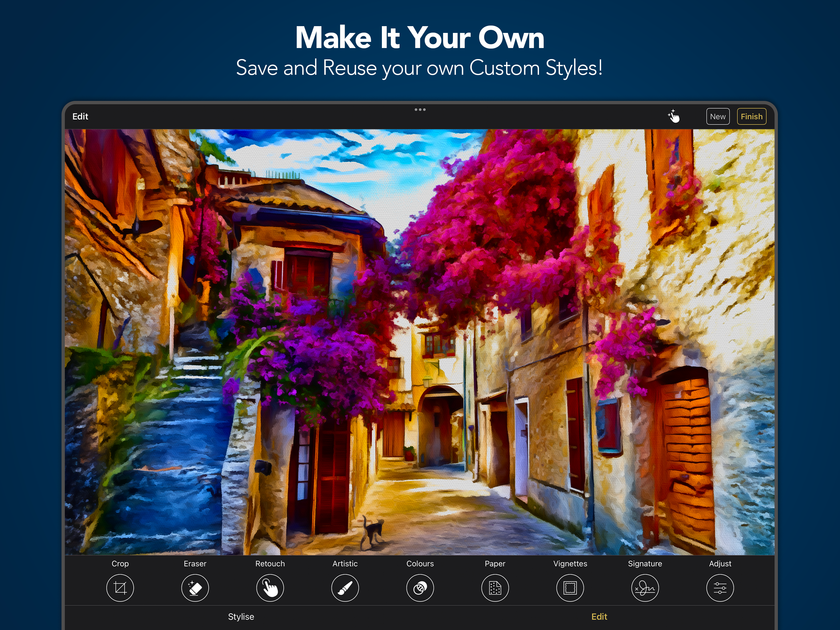
Task: Choose the Artistic brush icon
Action: 345,588
